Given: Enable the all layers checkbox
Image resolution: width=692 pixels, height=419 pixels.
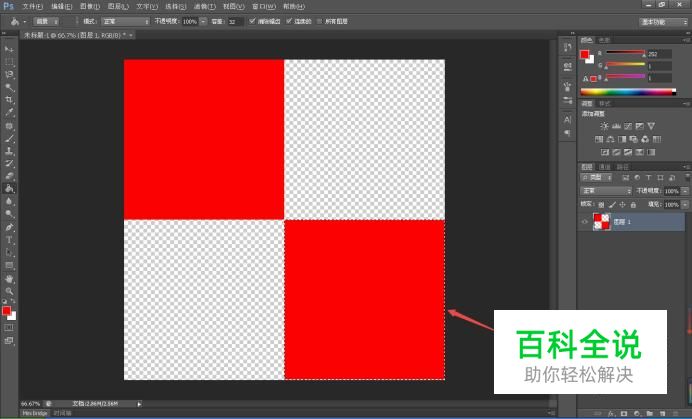Looking at the screenshot, I should point(320,21).
